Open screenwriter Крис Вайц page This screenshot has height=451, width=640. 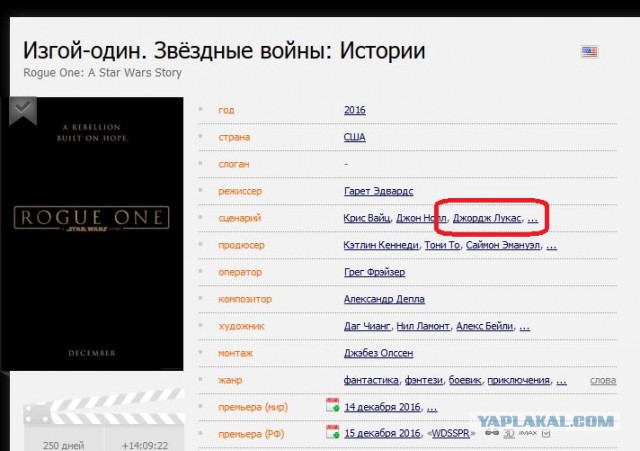click(x=367, y=218)
